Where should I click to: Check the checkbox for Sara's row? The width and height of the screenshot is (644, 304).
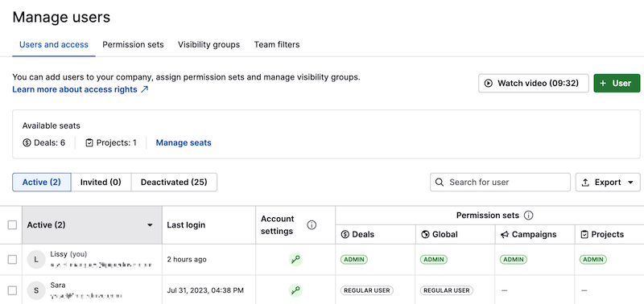pos(12,290)
